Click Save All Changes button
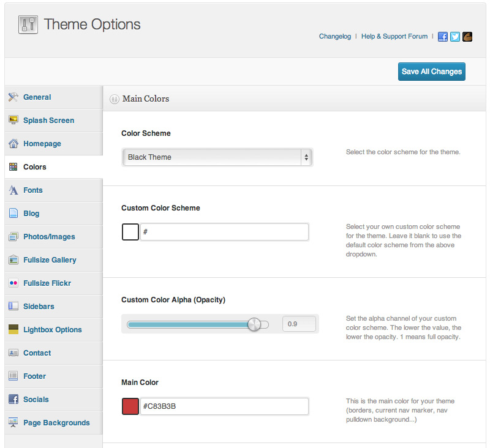 pyautogui.click(x=432, y=72)
